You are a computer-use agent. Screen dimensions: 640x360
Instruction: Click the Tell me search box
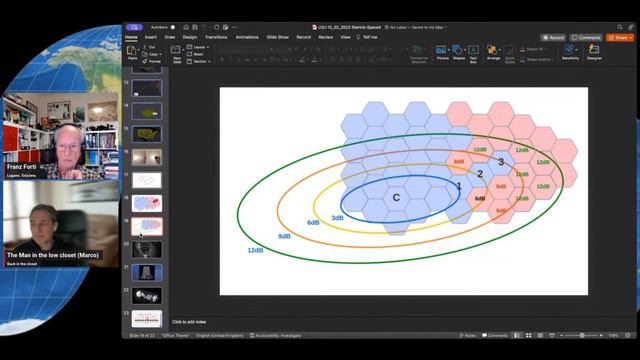coord(367,37)
